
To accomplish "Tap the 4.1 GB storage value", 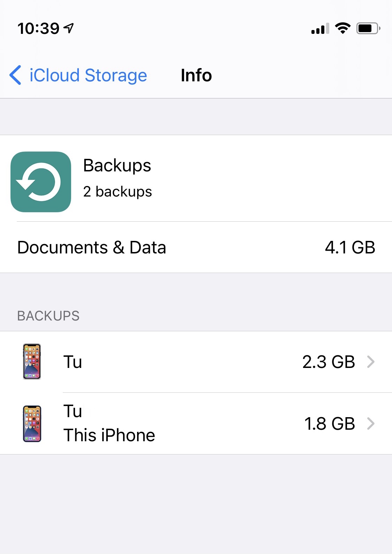I will pos(350,248).
